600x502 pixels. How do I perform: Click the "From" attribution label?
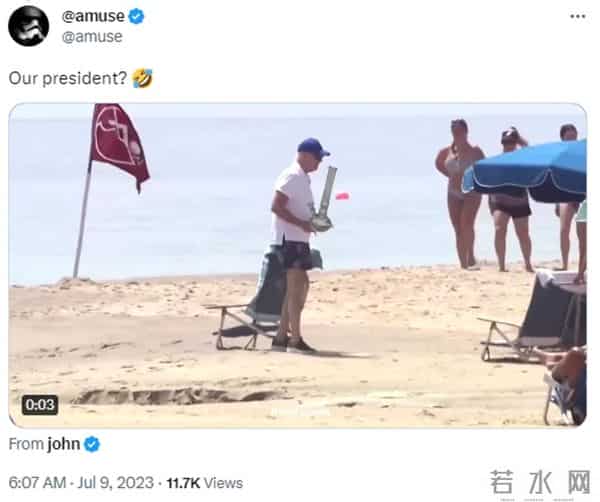(x=26, y=444)
